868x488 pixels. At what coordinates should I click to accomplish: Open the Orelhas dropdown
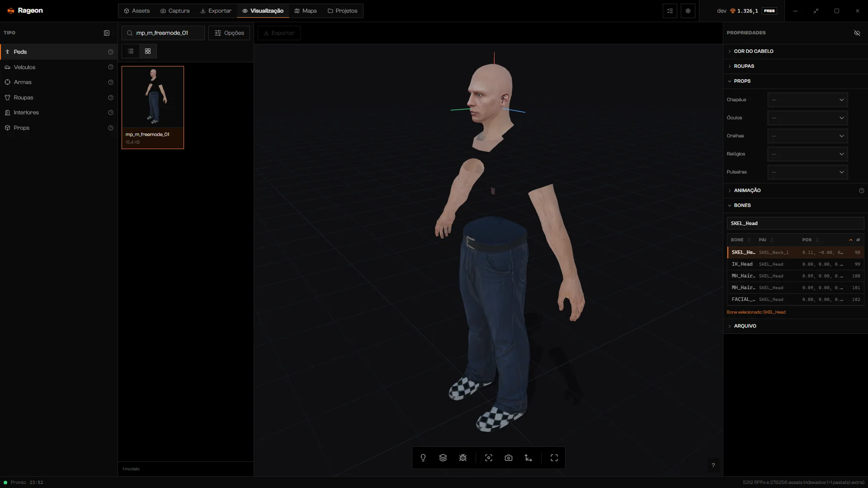click(807, 136)
